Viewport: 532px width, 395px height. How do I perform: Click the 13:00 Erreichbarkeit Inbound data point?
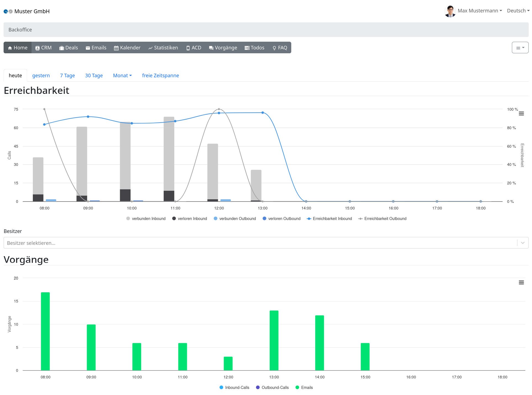(x=263, y=113)
